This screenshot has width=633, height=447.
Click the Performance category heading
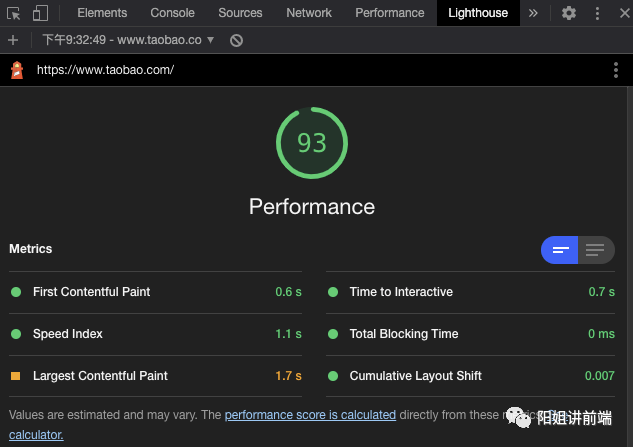(x=312, y=207)
